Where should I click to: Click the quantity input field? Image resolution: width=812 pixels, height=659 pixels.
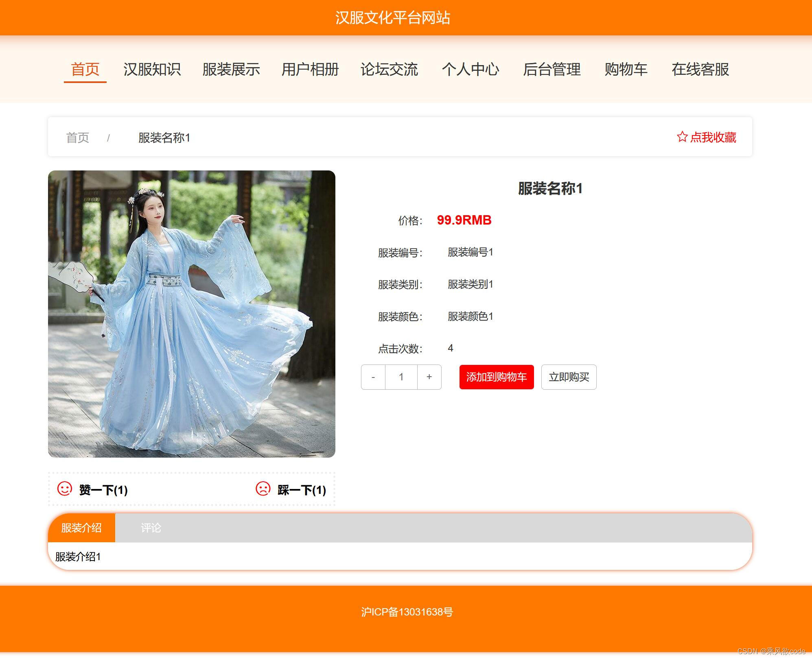click(401, 377)
